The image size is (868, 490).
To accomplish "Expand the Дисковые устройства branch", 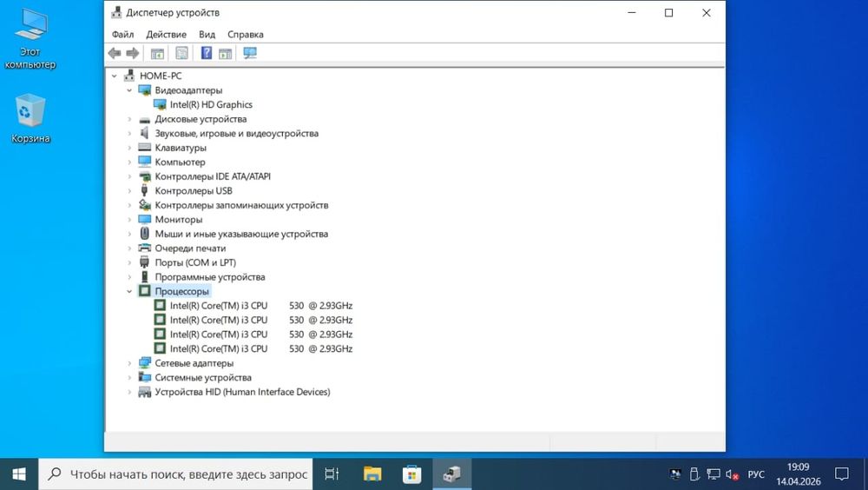I will point(129,119).
